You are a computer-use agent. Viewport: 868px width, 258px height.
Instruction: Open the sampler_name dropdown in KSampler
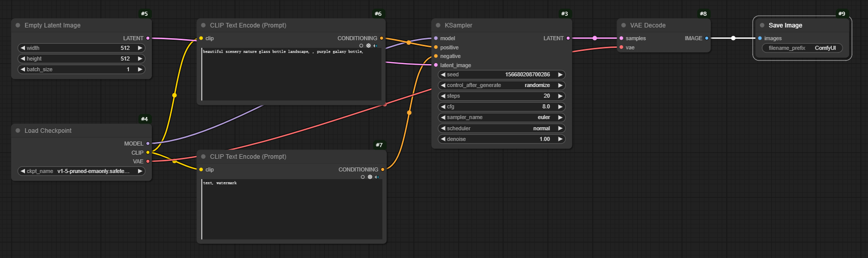(x=502, y=118)
